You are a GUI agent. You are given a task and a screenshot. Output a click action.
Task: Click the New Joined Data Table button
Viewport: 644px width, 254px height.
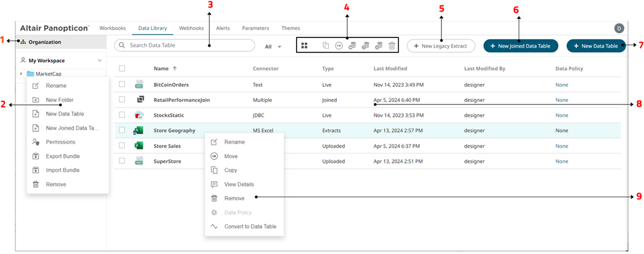(520, 46)
